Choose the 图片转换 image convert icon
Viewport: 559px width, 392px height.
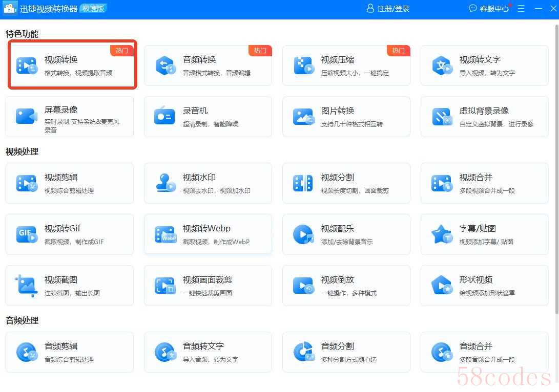tap(304, 117)
